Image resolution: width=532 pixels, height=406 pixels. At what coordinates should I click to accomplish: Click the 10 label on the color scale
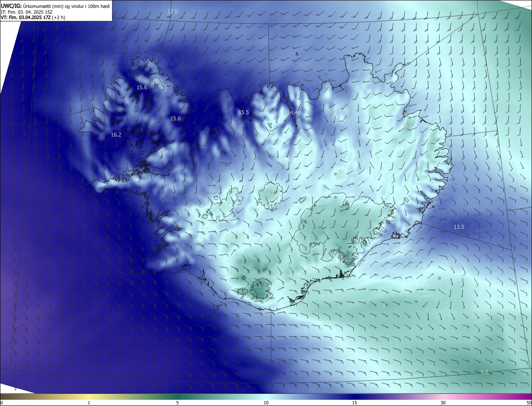tap(266, 403)
